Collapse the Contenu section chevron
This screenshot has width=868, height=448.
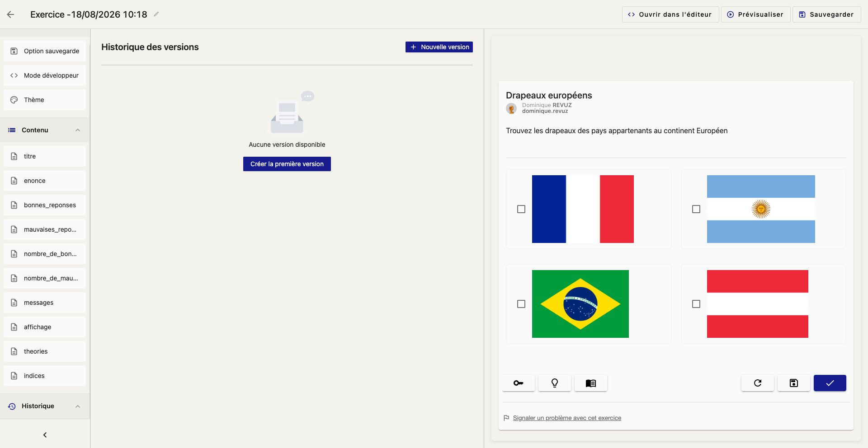pyautogui.click(x=78, y=130)
